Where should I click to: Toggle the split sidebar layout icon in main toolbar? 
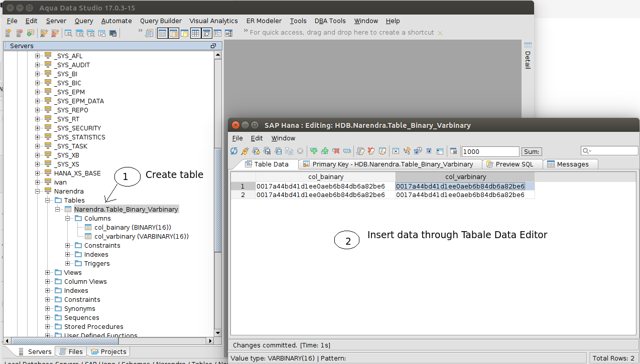pyautogui.click(x=173, y=33)
